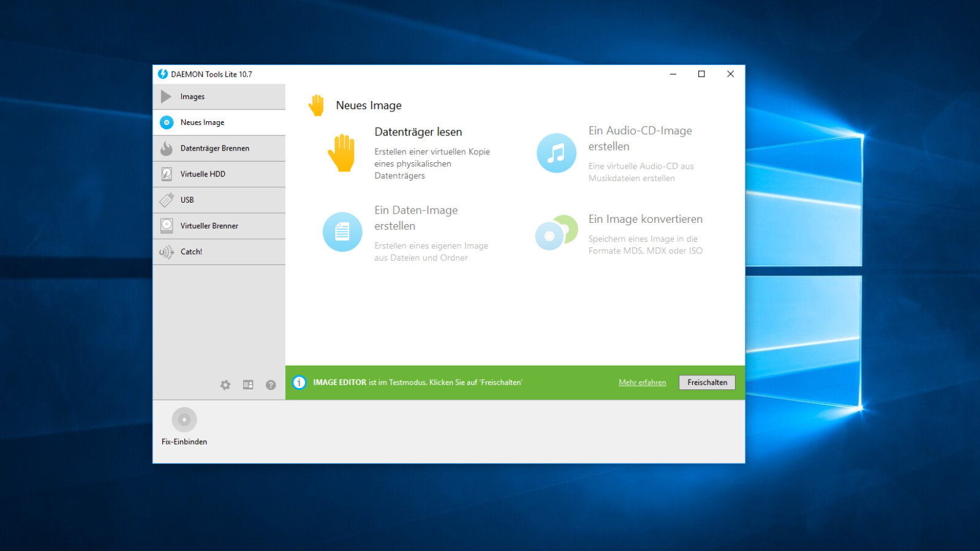The height and width of the screenshot is (551, 980).
Task: Click the Daten-Image document icon
Action: pos(342,232)
